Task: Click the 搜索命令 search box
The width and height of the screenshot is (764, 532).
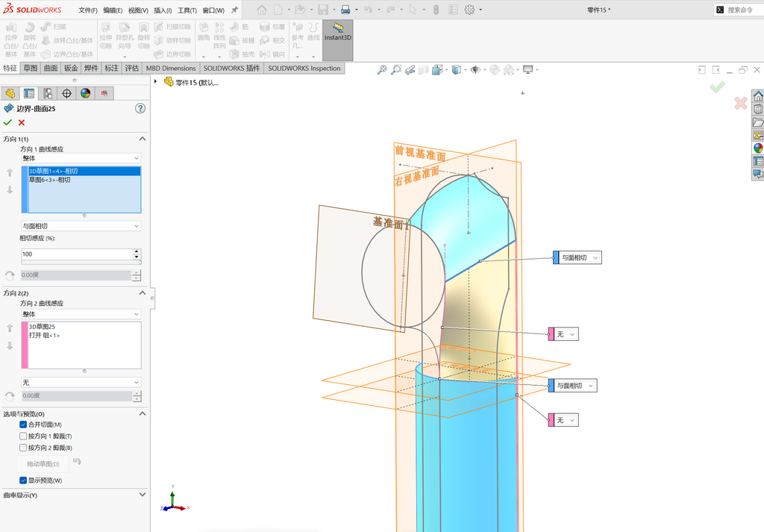Action: pos(739,9)
